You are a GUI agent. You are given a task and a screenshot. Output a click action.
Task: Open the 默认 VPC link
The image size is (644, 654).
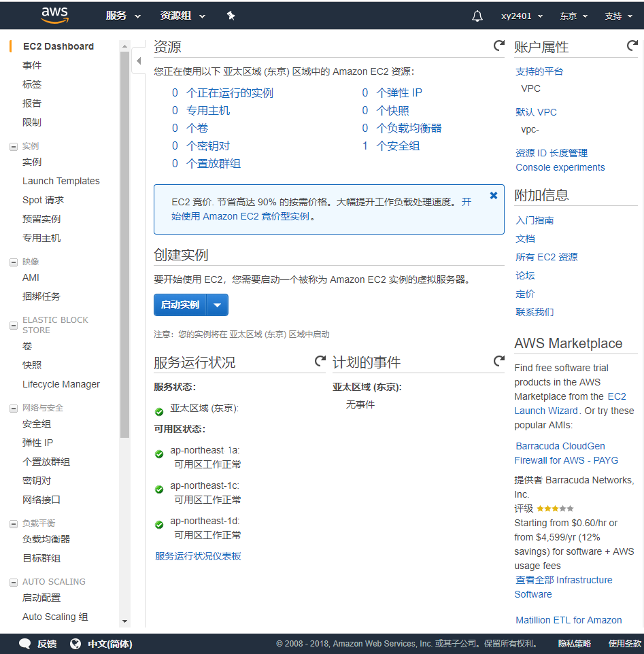click(536, 112)
